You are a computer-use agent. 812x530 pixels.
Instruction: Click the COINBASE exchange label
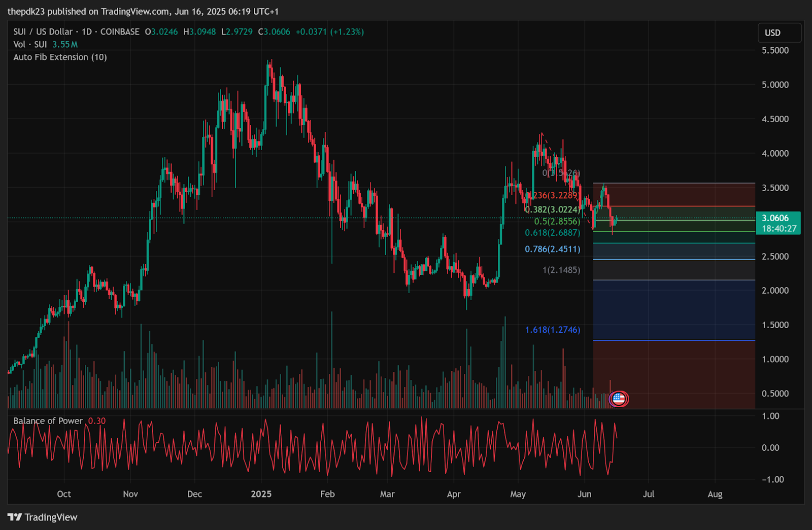[120, 31]
